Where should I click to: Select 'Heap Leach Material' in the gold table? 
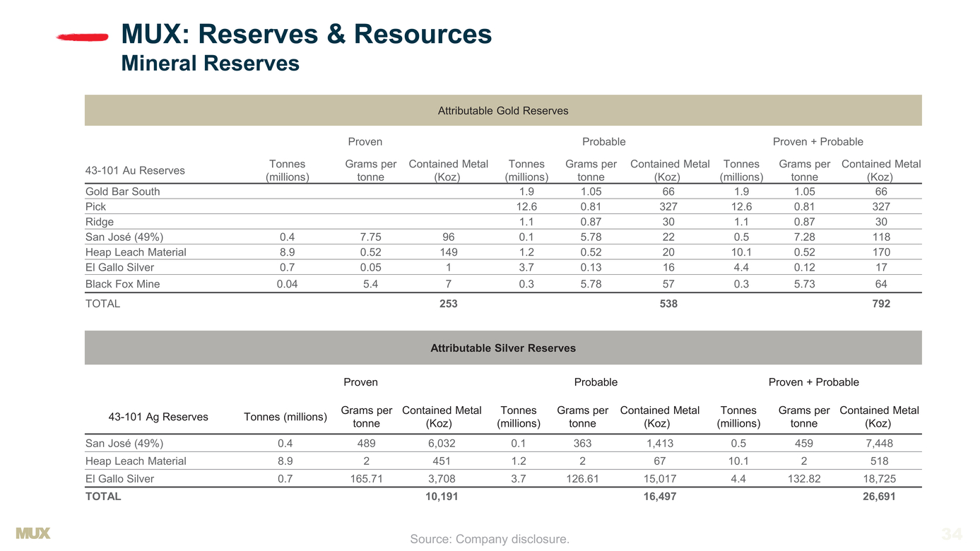pyautogui.click(x=136, y=252)
